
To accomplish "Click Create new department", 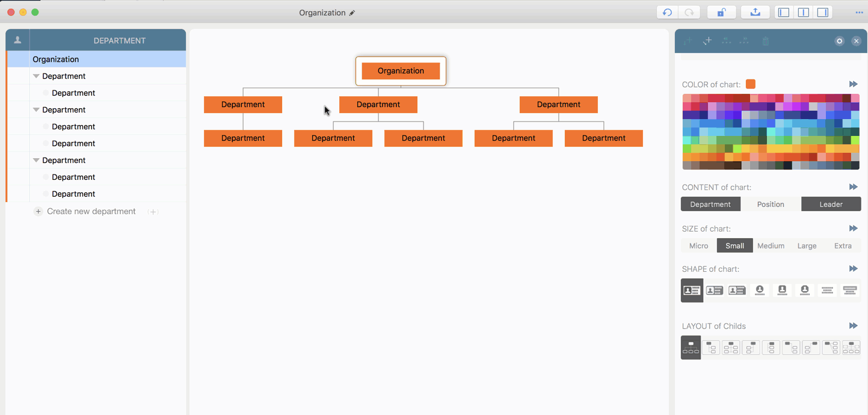I will pyautogui.click(x=91, y=212).
